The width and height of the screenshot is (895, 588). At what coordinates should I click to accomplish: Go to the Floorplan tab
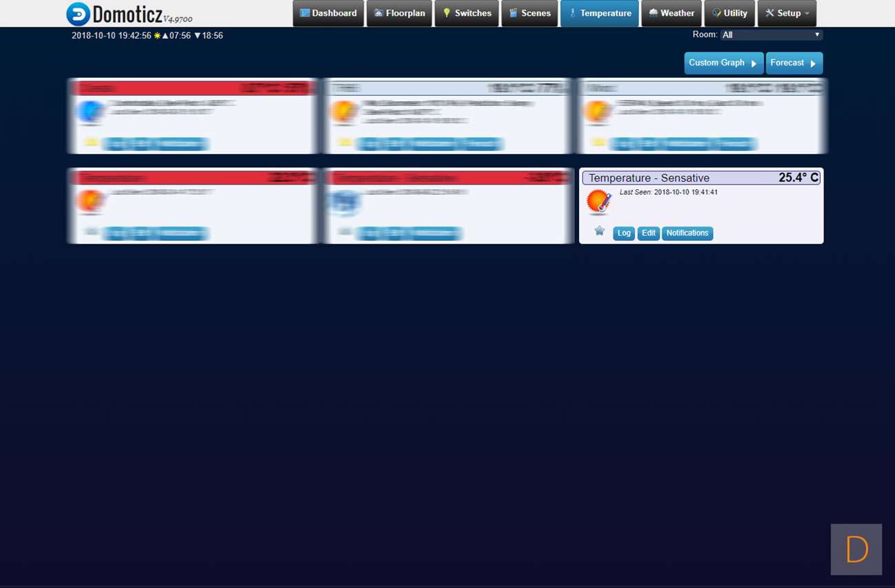coord(399,13)
